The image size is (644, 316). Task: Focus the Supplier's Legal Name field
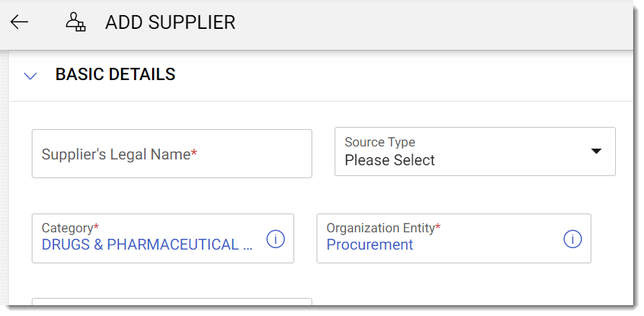click(172, 154)
